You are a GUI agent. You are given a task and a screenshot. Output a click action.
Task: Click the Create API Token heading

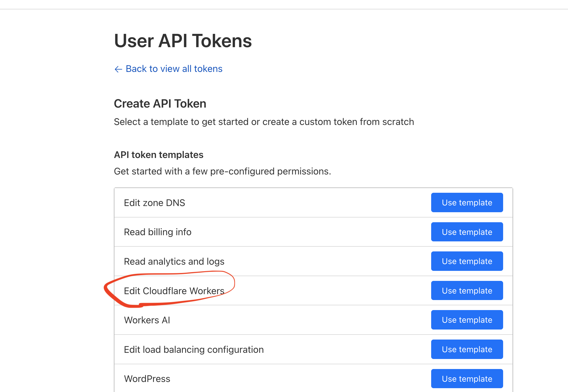160,104
